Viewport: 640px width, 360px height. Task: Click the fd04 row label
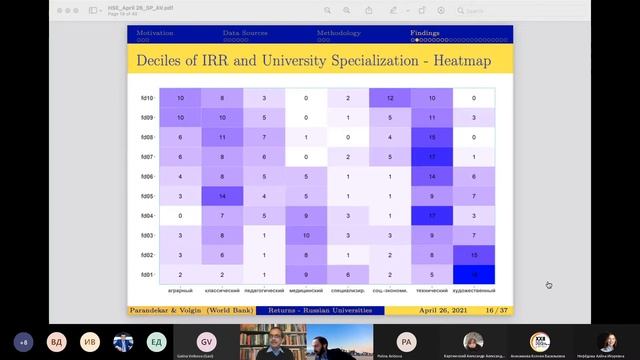click(x=147, y=216)
